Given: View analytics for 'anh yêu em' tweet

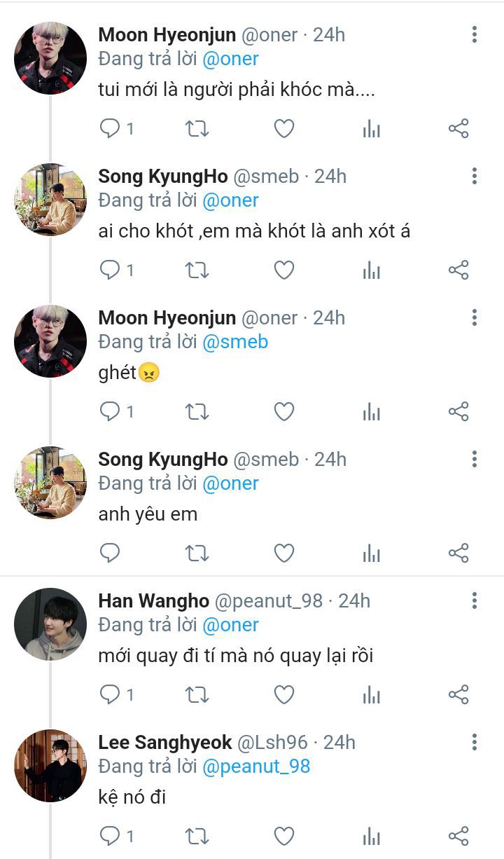Looking at the screenshot, I should click(x=371, y=554).
